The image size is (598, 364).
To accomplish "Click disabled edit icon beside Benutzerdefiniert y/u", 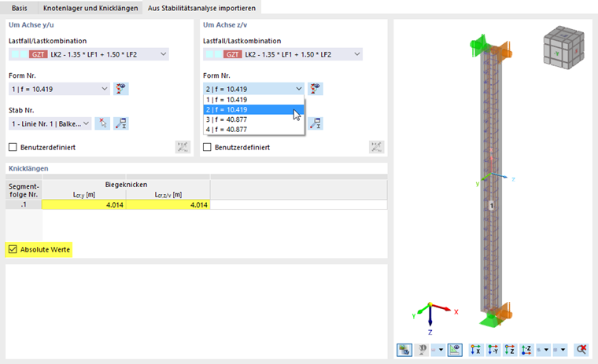I will (183, 147).
